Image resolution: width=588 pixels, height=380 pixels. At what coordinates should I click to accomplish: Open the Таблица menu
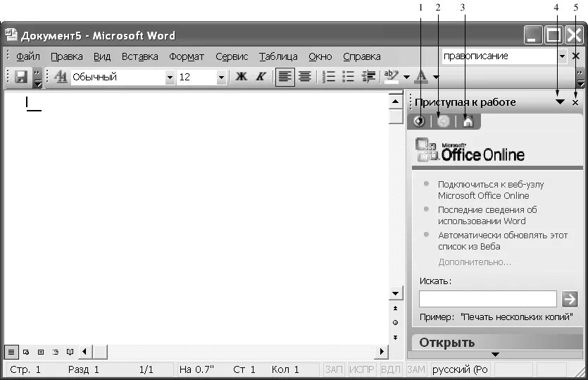pyautogui.click(x=278, y=56)
